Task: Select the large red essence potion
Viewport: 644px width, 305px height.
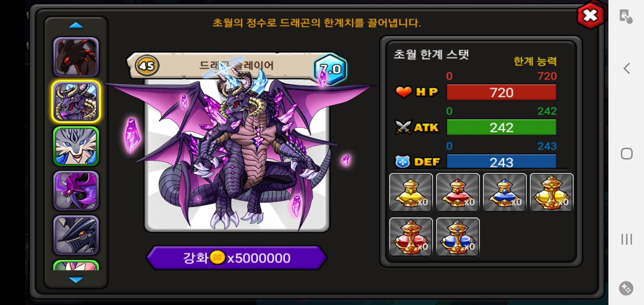Action: 411,237
